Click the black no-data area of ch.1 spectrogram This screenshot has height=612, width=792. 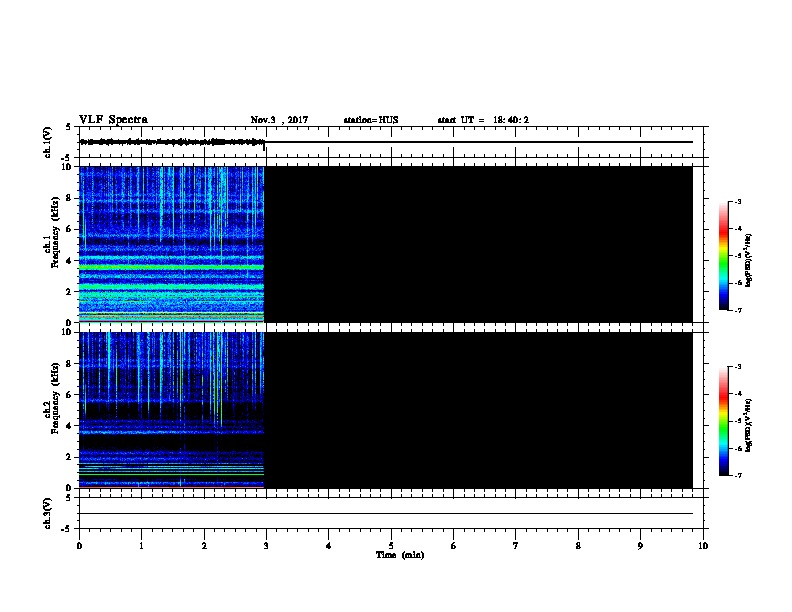[x=478, y=244]
